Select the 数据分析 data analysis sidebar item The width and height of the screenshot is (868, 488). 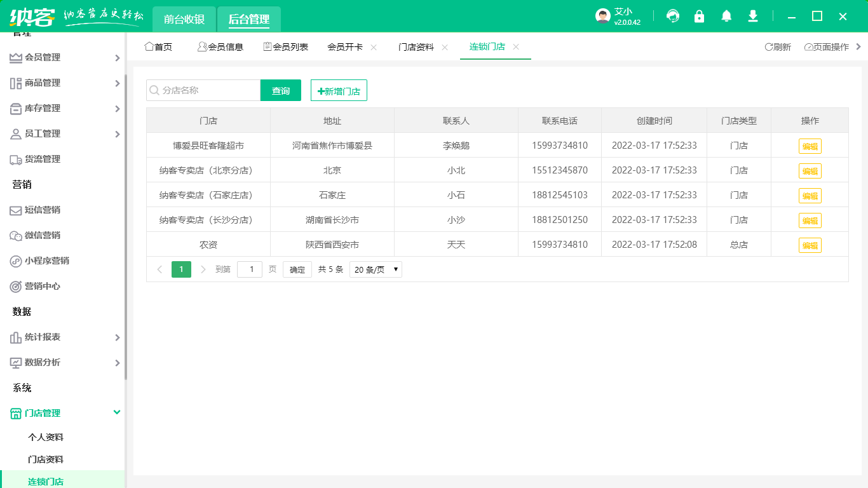(41, 362)
